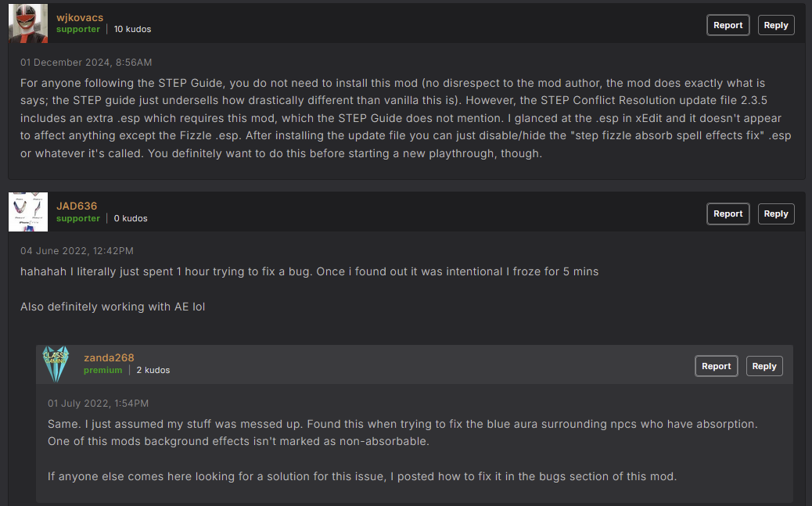
Task: Click JAD636's avatar thumbnail
Action: (28, 212)
